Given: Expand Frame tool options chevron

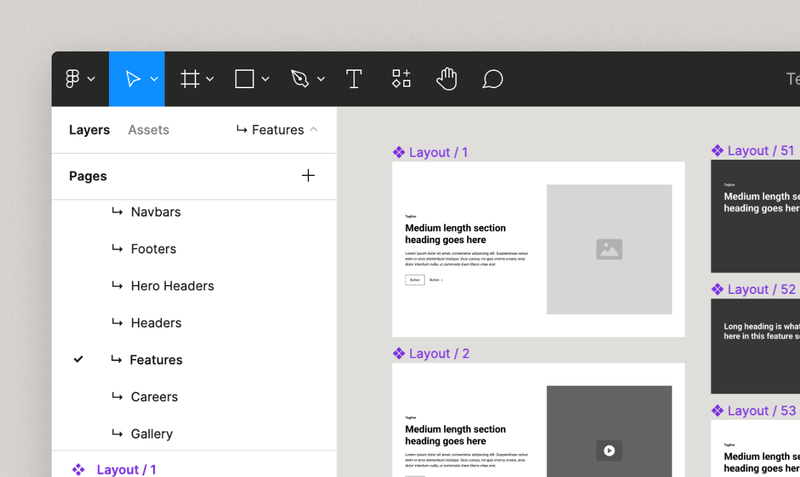Looking at the screenshot, I should tap(210, 79).
